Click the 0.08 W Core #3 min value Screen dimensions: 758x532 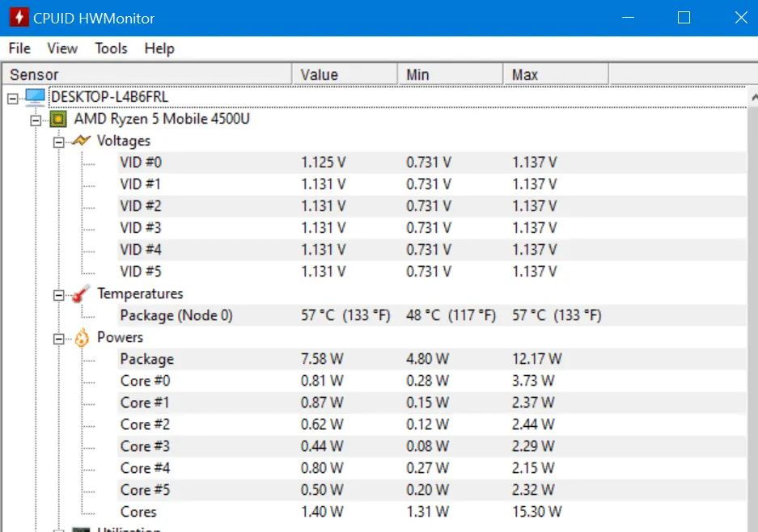[427, 446]
